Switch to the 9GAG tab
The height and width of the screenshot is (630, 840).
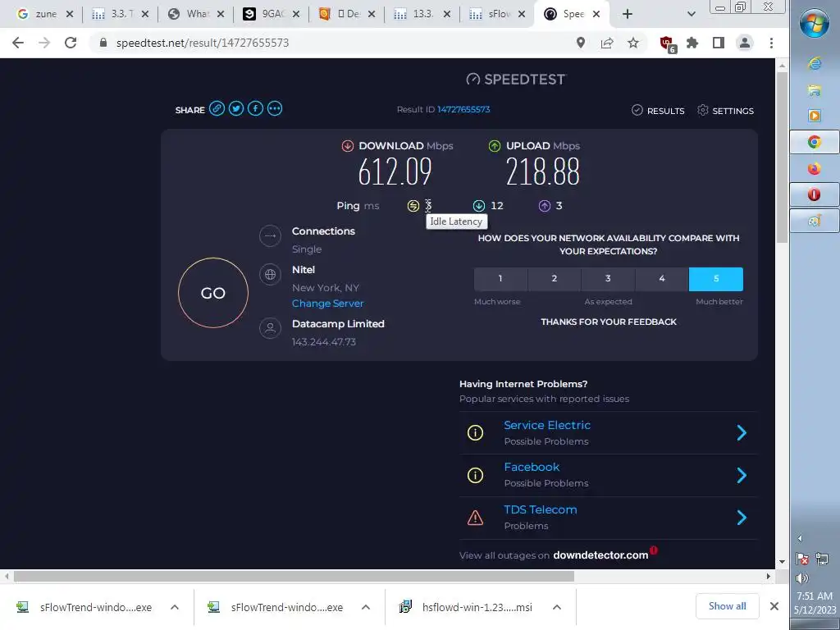(271, 14)
